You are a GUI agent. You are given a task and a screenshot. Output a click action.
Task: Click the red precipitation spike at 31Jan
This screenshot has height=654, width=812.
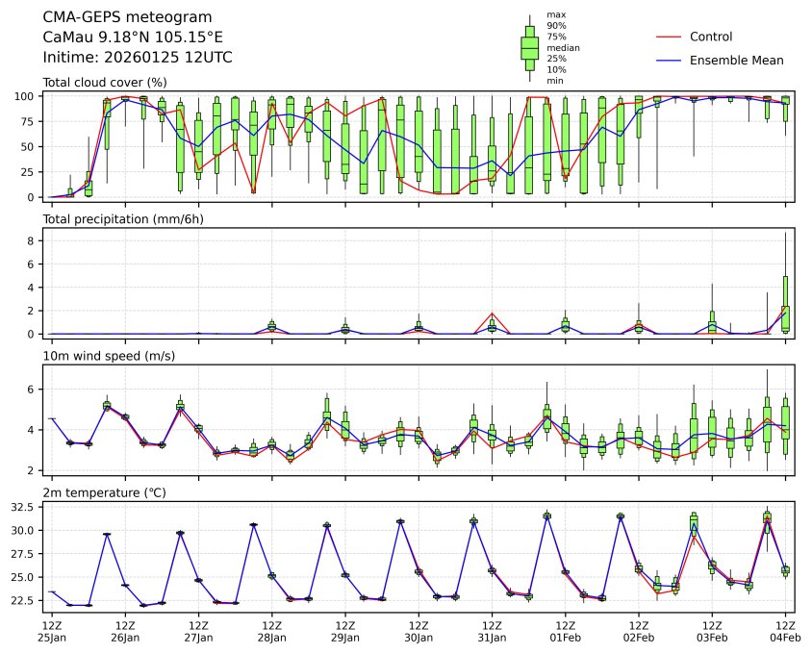pos(492,314)
